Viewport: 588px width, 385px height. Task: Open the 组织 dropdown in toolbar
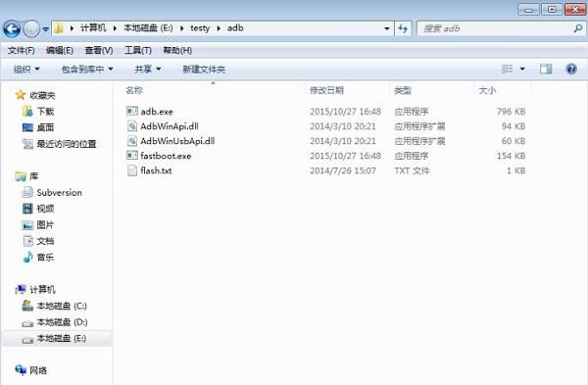[26, 69]
